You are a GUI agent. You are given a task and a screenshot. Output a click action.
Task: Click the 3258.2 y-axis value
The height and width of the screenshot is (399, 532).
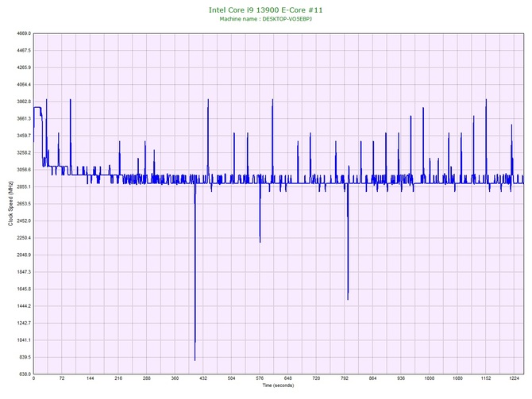click(x=24, y=152)
